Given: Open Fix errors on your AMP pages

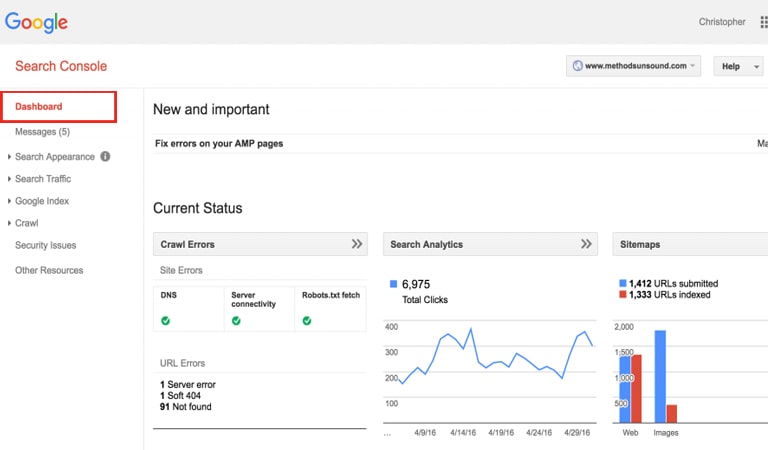Looking at the screenshot, I should [x=219, y=143].
